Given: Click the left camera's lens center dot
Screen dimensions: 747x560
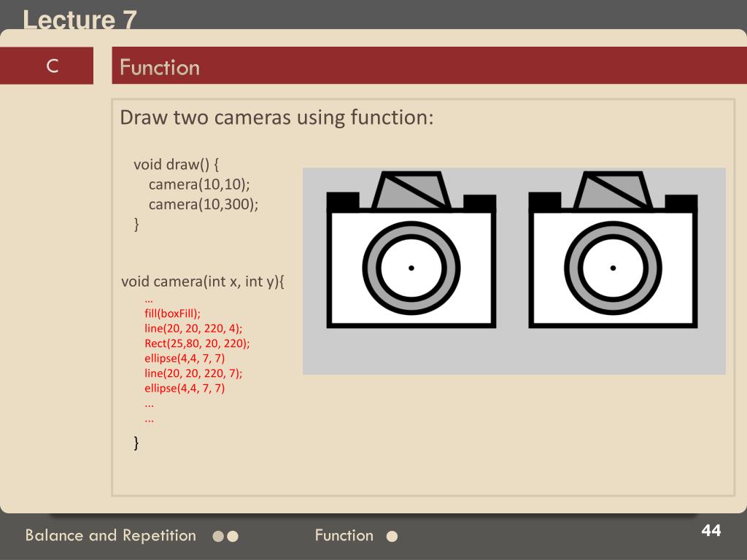Looking at the screenshot, I should pos(411,268).
